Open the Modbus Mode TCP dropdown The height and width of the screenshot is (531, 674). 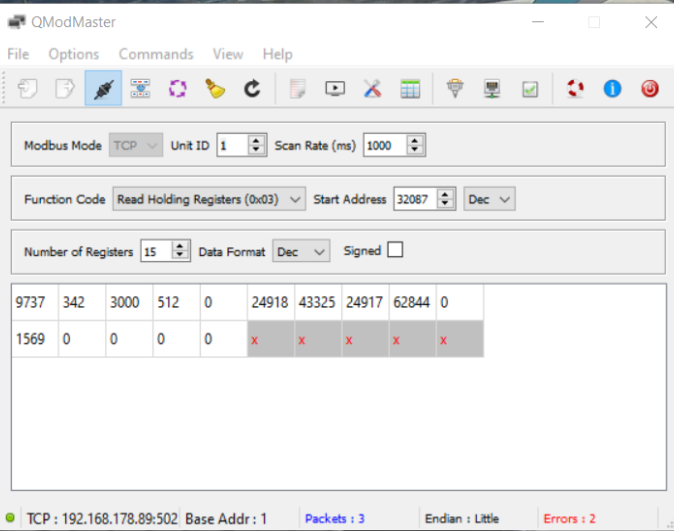click(x=136, y=145)
